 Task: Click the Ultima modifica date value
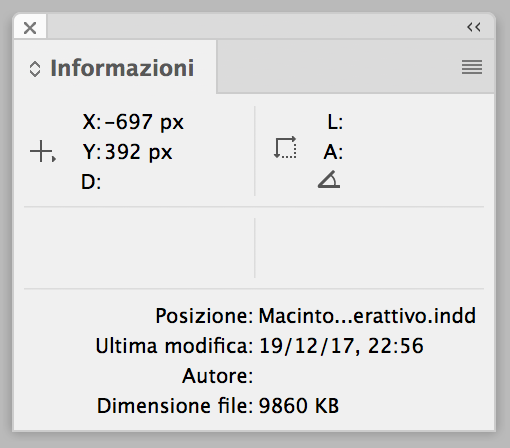(341, 346)
